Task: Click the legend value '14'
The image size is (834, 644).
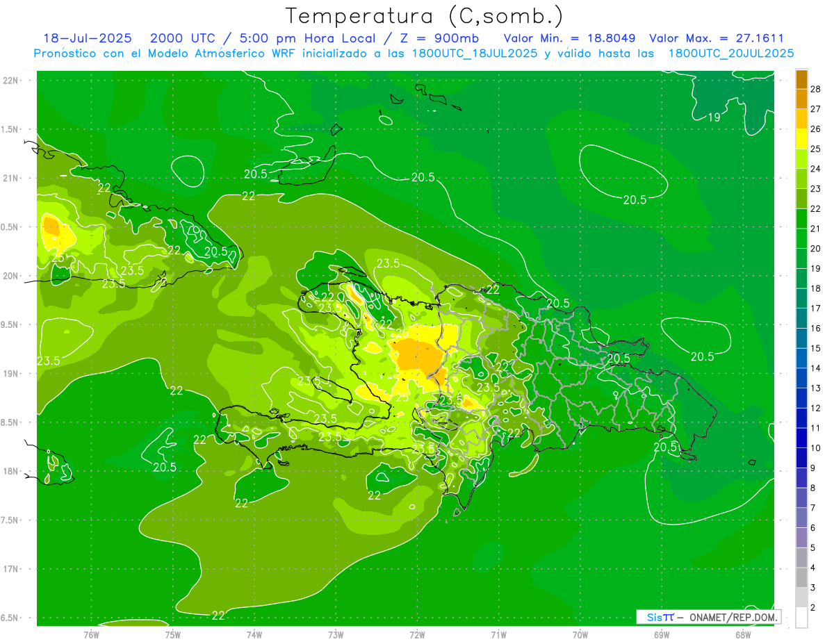Action: pyautogui.click(x=816, y=368)
